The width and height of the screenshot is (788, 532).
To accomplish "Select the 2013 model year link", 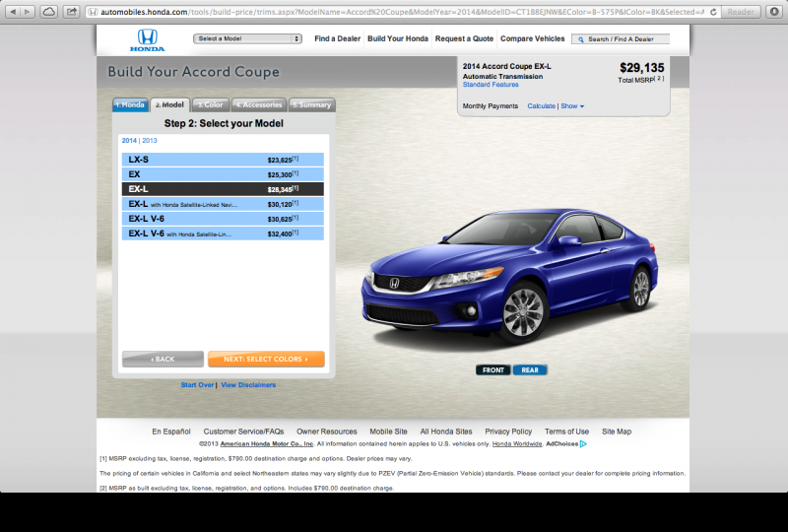I will (x=150, y=141).
